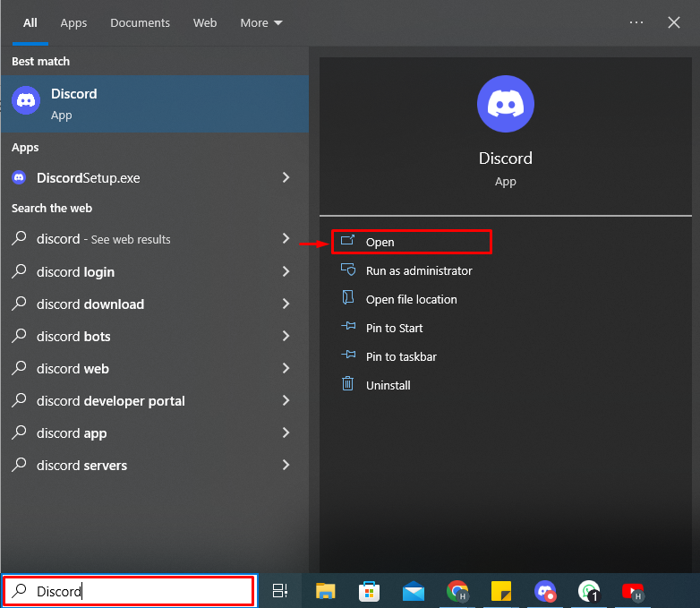Screen dimensions: 700x608
Task: Close the search panel
Action: click(x=674, y=22)
